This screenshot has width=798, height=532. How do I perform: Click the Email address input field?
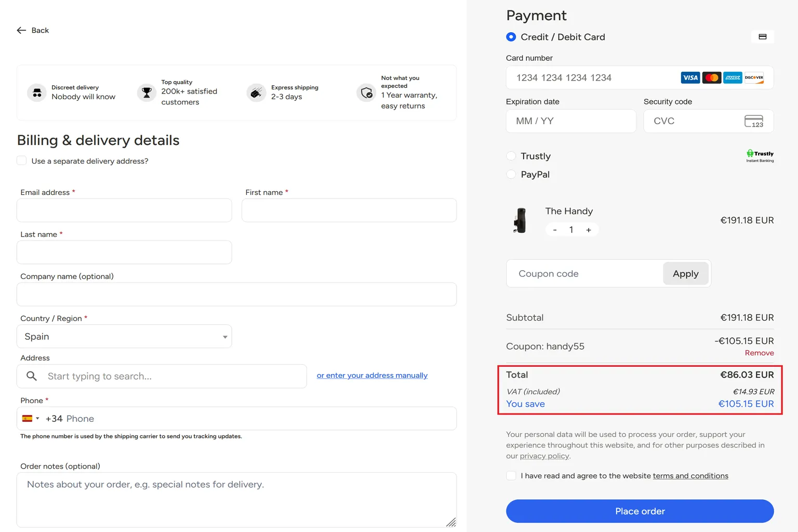click(124, 210)
